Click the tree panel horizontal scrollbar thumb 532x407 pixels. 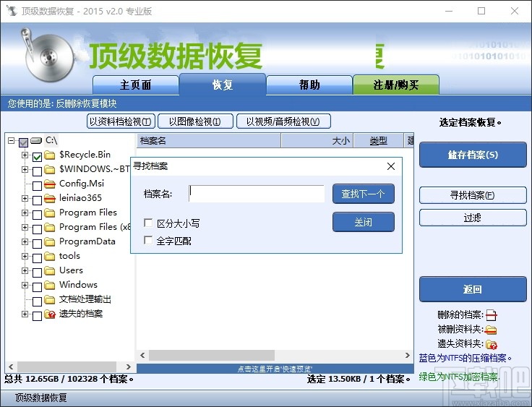click(66, 367)
